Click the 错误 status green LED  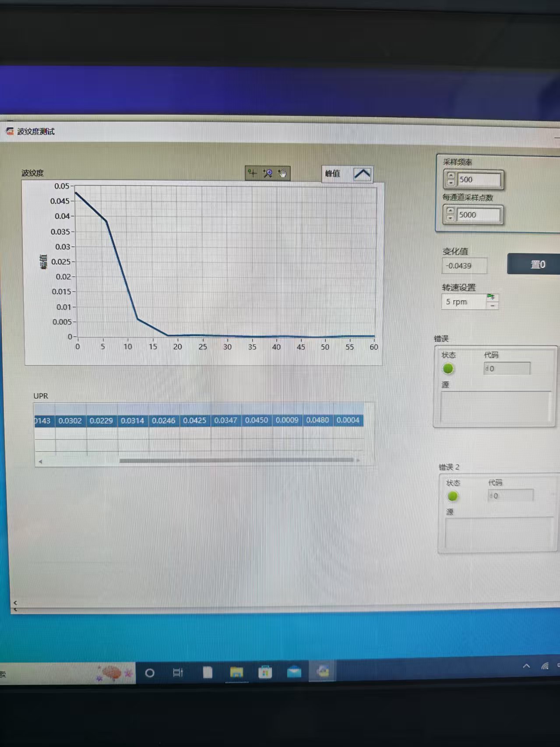point(448,369)
